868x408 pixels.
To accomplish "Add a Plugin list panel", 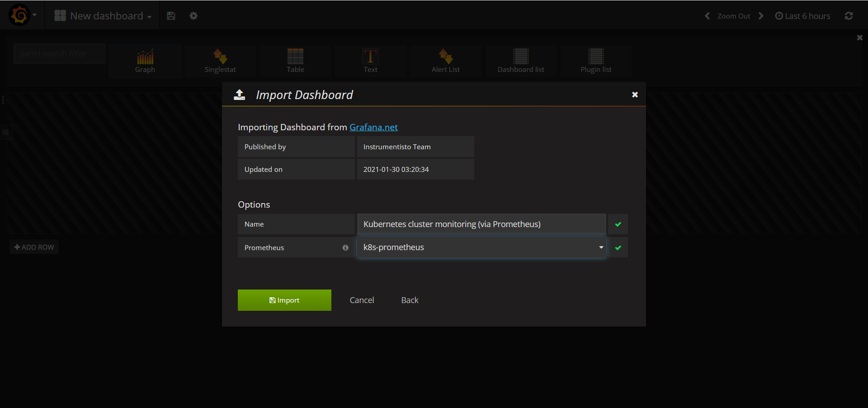I will coord(596,61).
